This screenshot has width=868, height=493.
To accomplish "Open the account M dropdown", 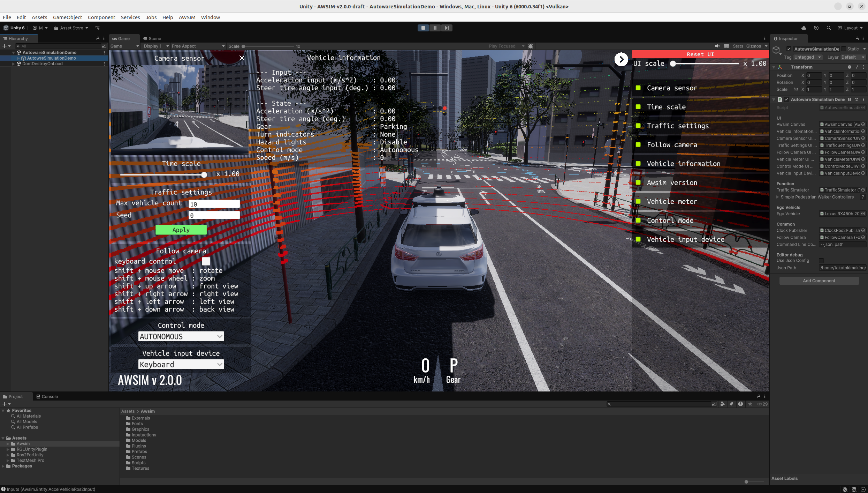I will pyautogui.click(x=40, y=28).
